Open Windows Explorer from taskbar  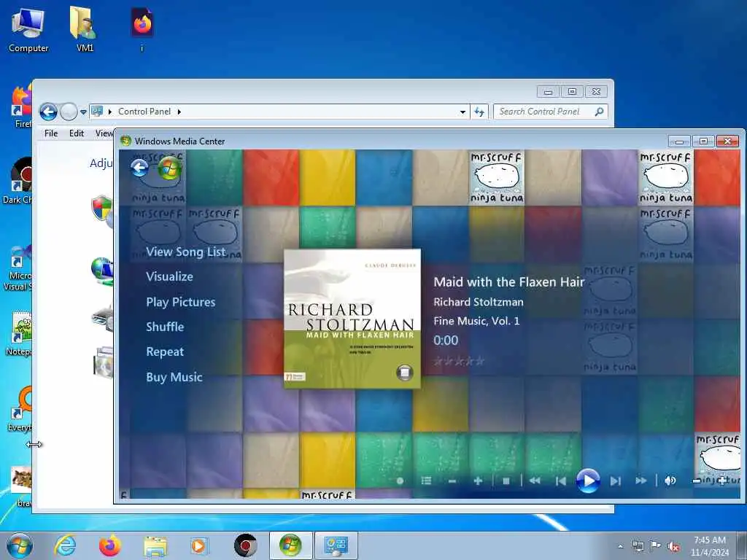[x=155, y=546]
